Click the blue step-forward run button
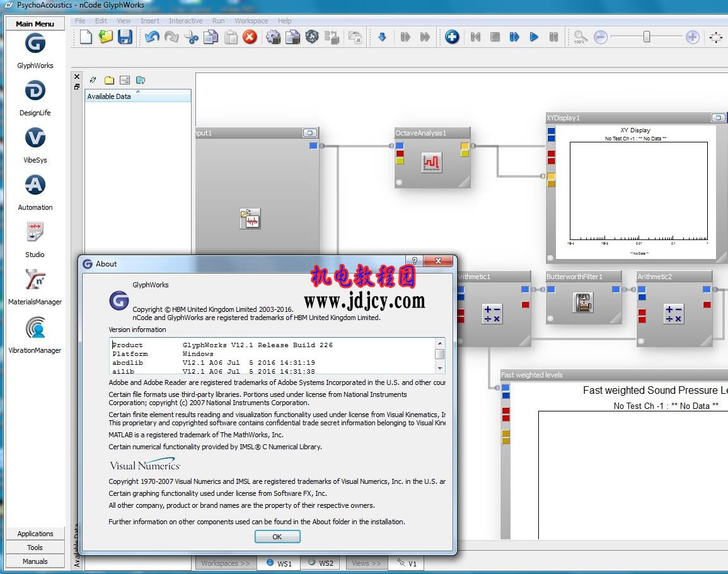 (514, 37)
